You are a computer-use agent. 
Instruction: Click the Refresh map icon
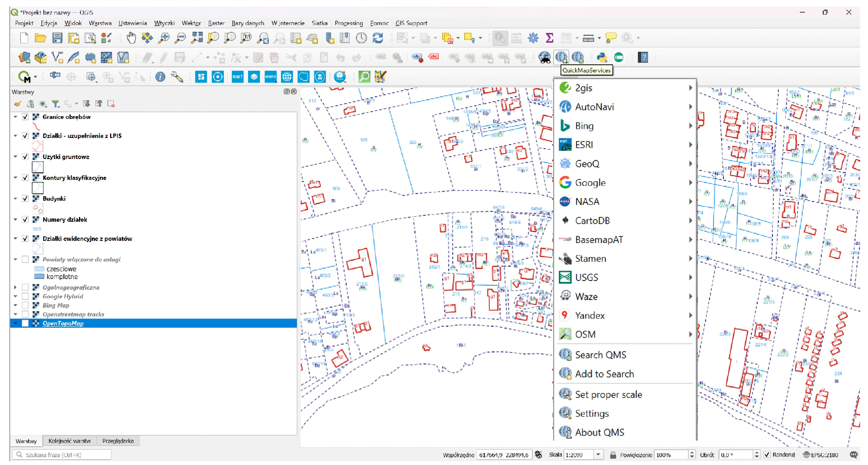click(377, 38)
